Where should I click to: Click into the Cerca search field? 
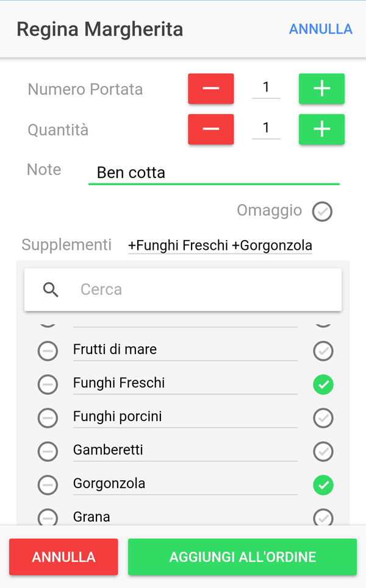201,289
